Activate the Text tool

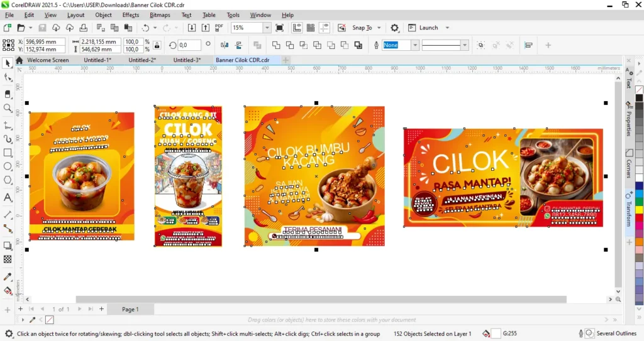[8, 197]
